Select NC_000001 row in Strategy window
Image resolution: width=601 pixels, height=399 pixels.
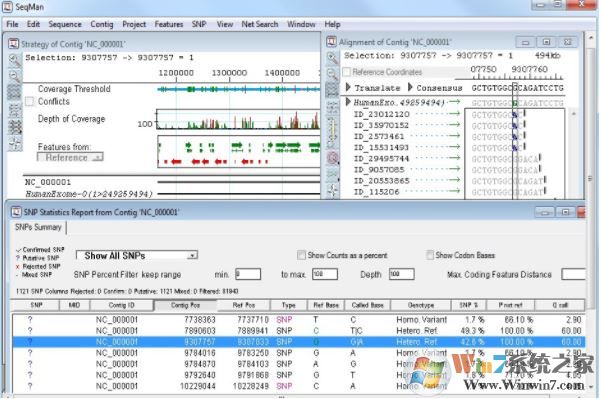(x=48, y=182)
